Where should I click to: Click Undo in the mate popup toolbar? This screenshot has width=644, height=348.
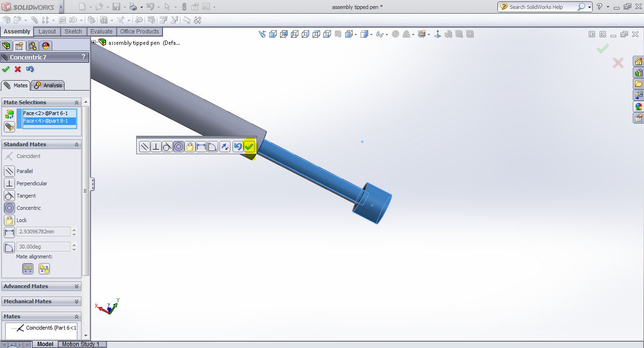[x=238, y=147]
